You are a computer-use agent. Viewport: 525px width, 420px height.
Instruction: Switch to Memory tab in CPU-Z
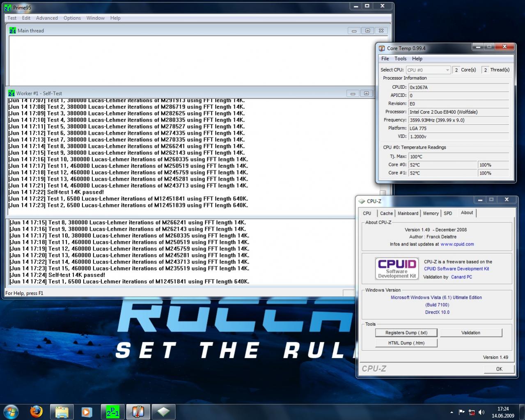[x=431, y=213]
